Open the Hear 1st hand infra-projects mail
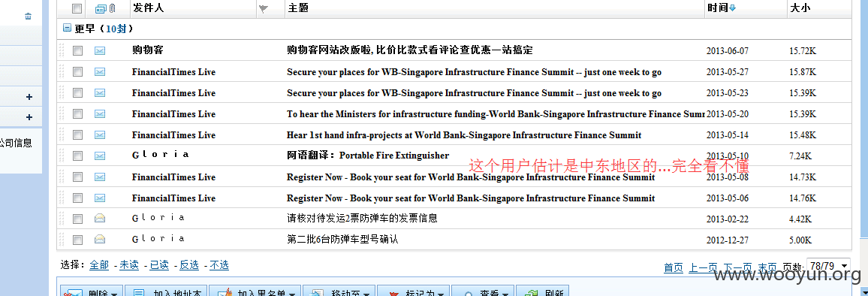Image resolution: width=868 pixels, height=296 pixels. pos(464,134)
